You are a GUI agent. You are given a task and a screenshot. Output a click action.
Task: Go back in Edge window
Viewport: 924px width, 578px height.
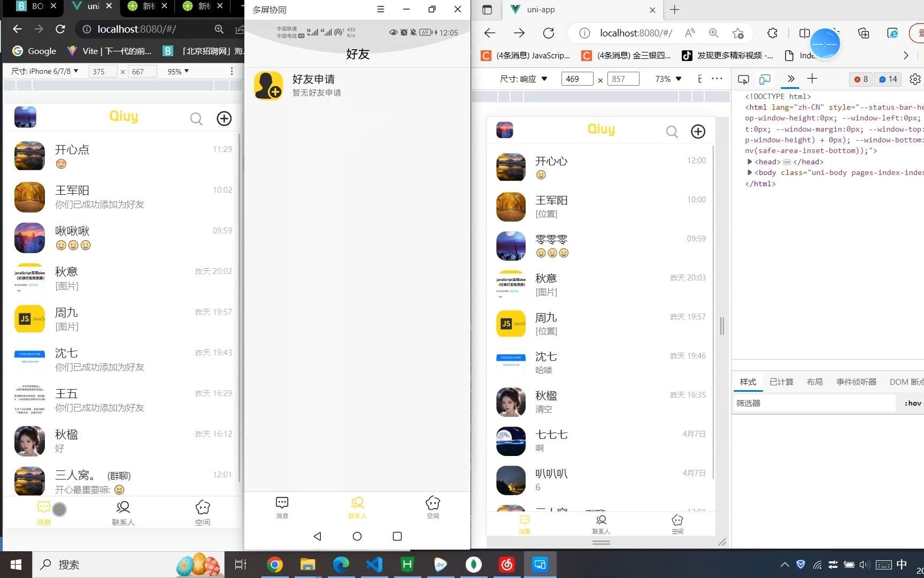pos(490,33)
